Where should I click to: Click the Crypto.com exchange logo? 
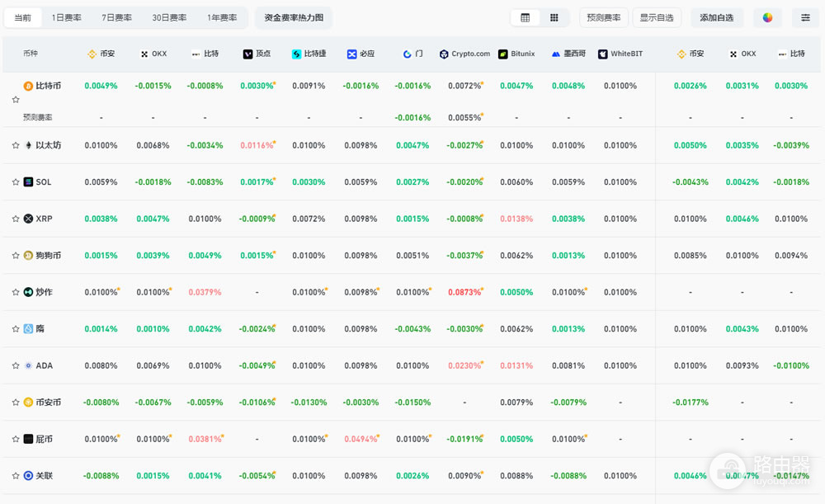(x=444, y=54)
